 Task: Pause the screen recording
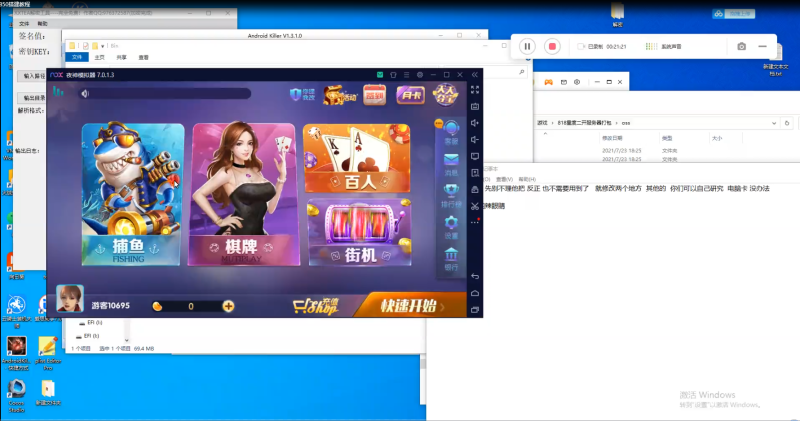point(527,46)
